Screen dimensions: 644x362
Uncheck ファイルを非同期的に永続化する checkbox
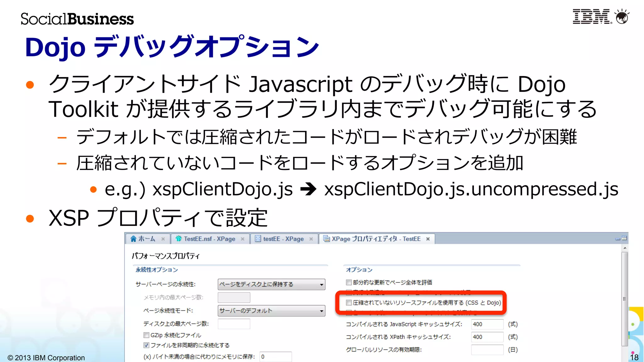(146, 345)
